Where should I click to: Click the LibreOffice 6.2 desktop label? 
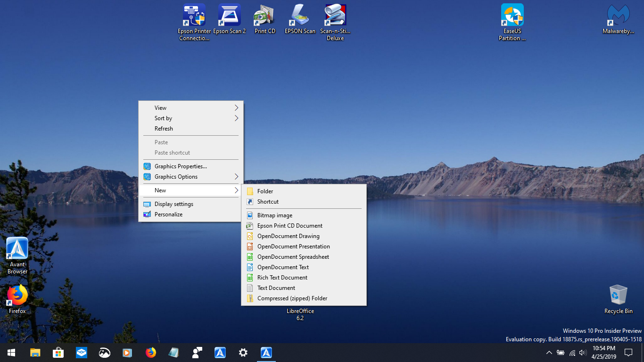click(300, 314)
